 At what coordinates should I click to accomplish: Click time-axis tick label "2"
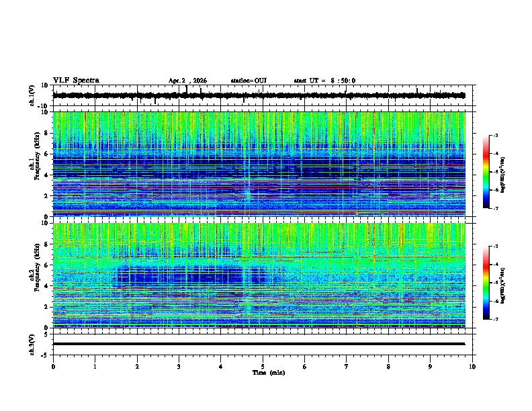tap(137, 367)
